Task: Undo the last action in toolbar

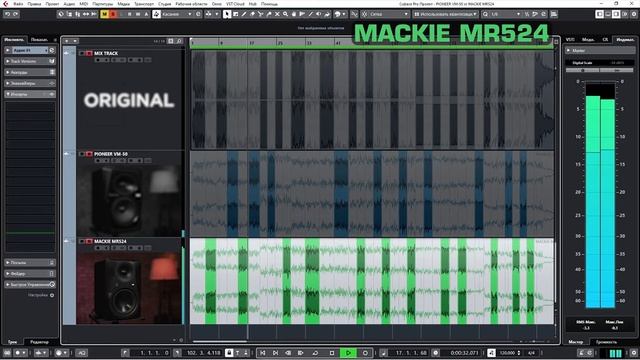Action: [7, 14]
